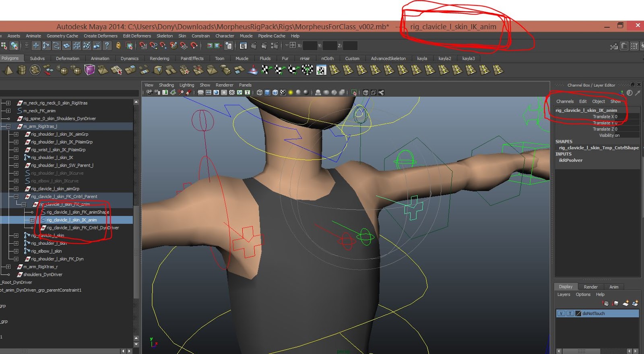The image size is (644, 354).
Task: Open the viewport Shading menu
Action: pyautogui.click(x=166, y=85)
